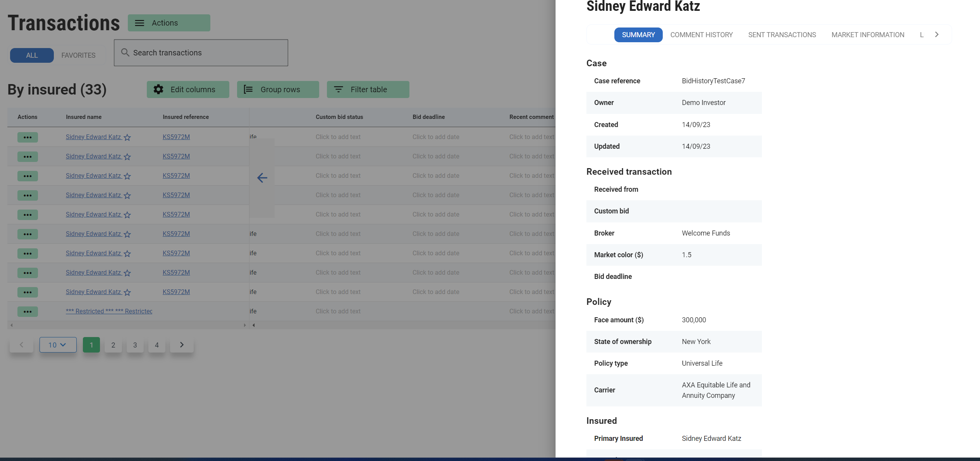Click the hamburger icon in Actions button
The image size is (980, 461).
coord(139,23)
